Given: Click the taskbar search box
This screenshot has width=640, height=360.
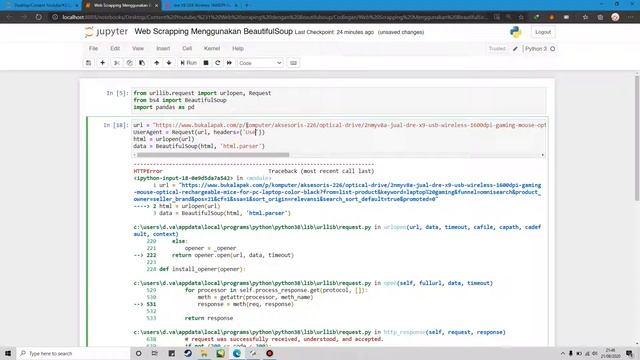Looking at the screenshot, I should tap(73, 353).
